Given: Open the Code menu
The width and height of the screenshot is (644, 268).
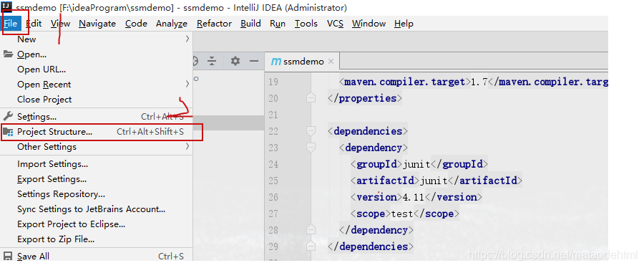Looking at the screenshot, I should pyautogui.click(x=136, y=24).
